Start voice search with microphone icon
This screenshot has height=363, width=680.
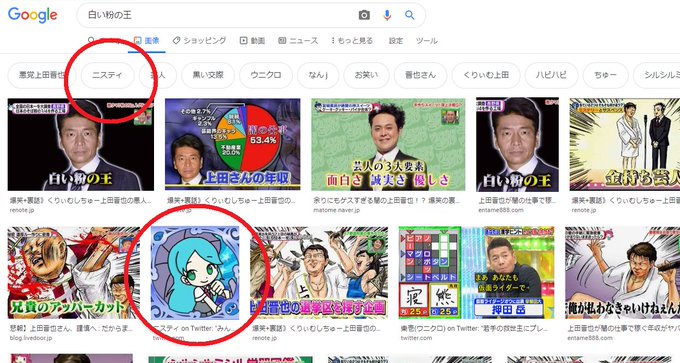(x=387, y=15)
